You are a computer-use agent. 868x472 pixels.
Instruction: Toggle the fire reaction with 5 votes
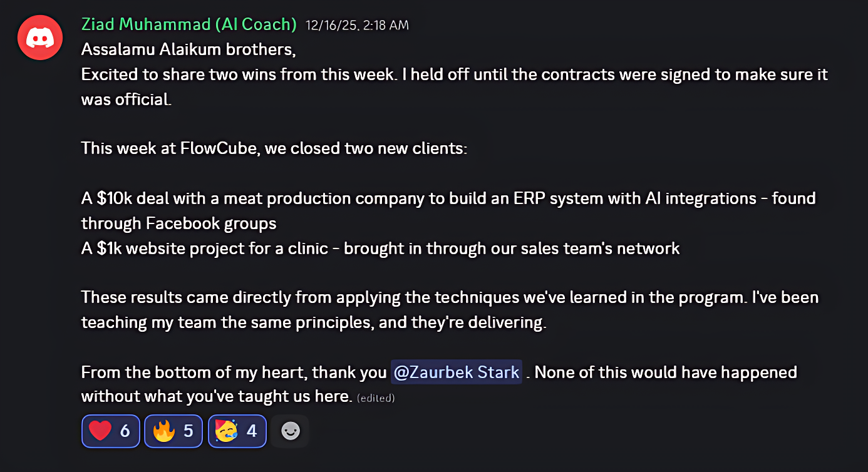point(173,431)
